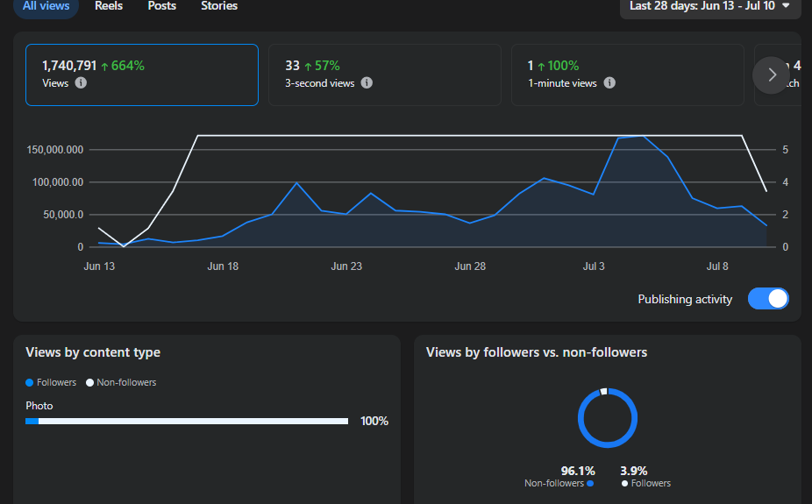Click the white Non-followers legend dot
812x504 pixels.
[89, 382]
